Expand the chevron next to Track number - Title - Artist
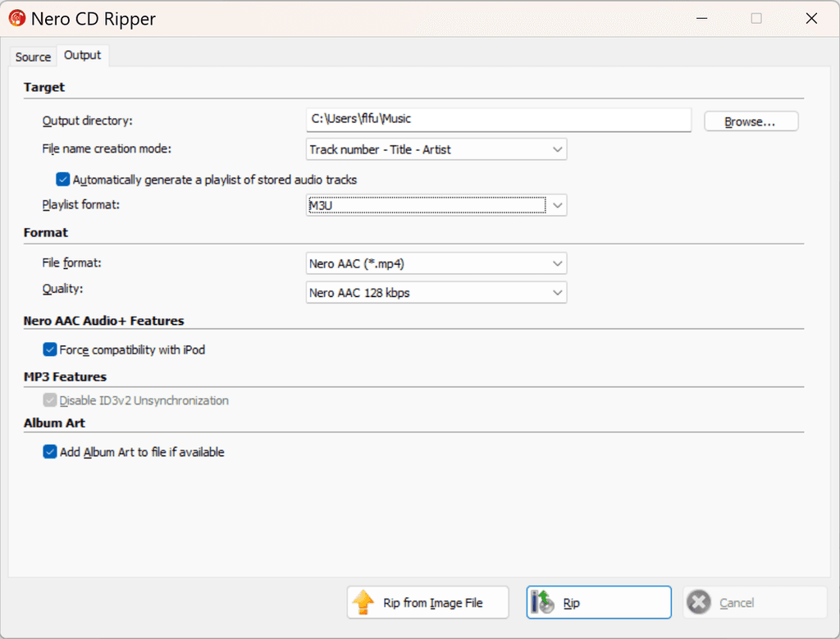 coord(558,148)
